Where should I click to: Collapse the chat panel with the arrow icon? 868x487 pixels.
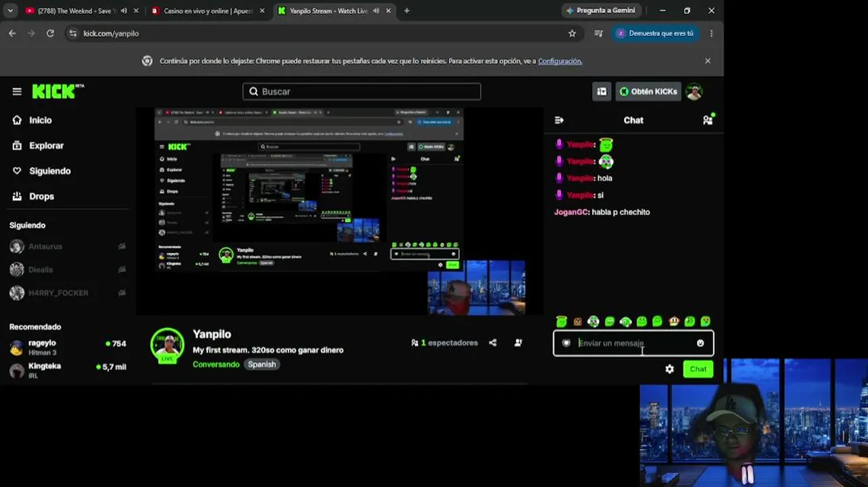[559, 120]
